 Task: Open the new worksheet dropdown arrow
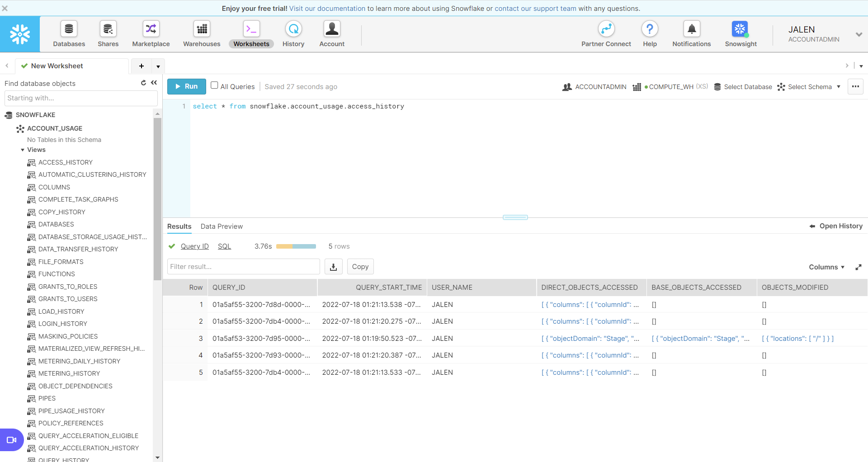pos(158,66)
